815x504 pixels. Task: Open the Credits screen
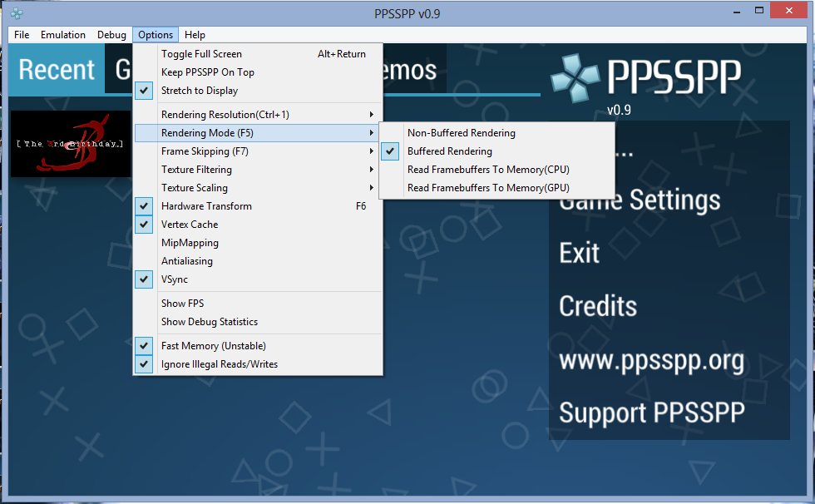click(x=598, y=306)
